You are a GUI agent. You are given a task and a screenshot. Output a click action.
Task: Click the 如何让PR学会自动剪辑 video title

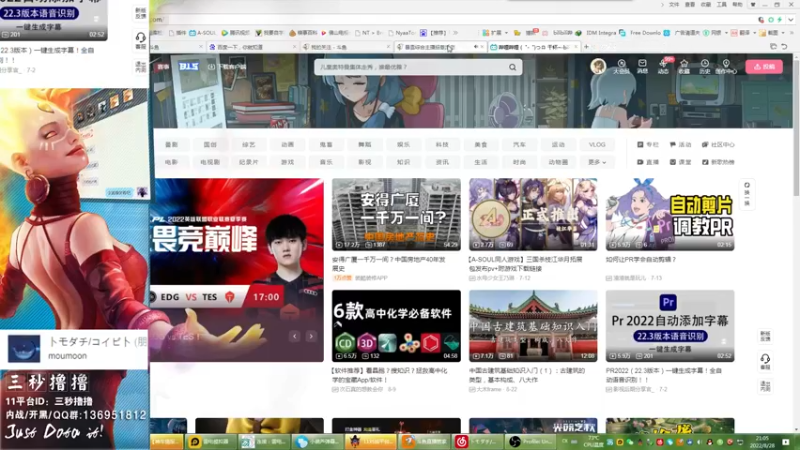[641, 260]
